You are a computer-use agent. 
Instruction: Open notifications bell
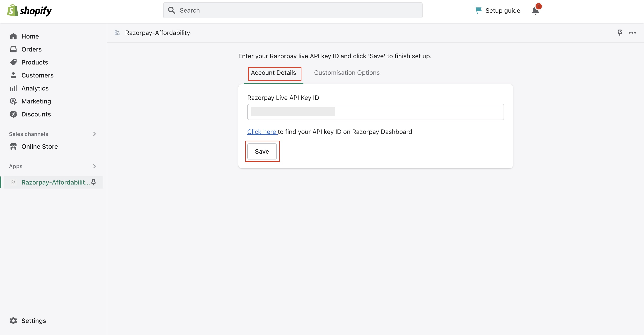pos(535,11)
